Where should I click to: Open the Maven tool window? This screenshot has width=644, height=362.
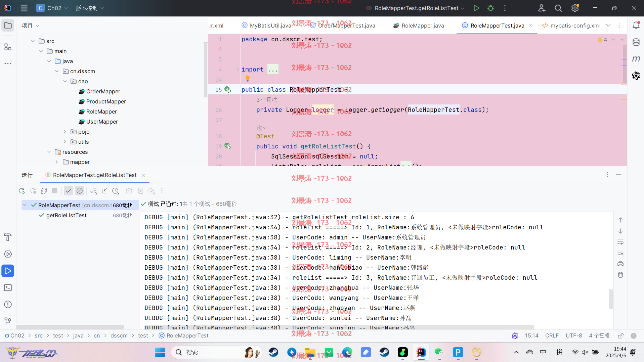tap(636, 59)
